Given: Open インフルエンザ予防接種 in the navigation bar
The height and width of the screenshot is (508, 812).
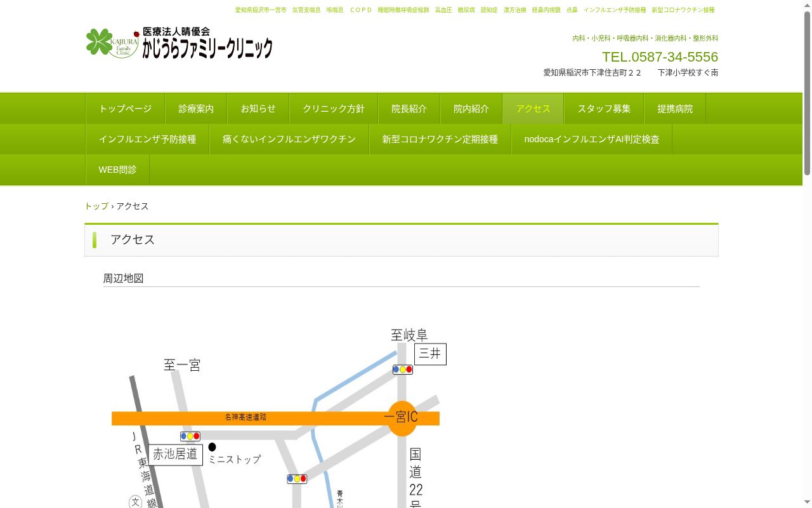Looking at the screenshot, I should 147,139.
